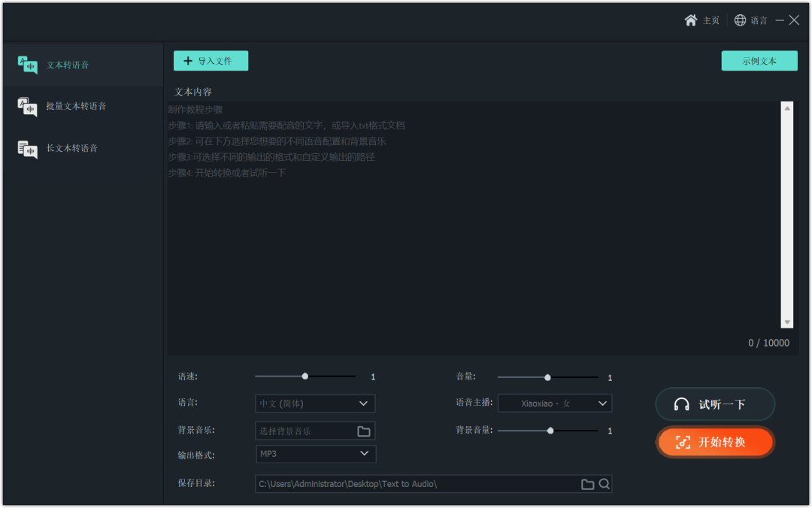Image resolution: width=812 pixels, height=508 pixels.
Task: Close the application window
Action: coord(795,20)
